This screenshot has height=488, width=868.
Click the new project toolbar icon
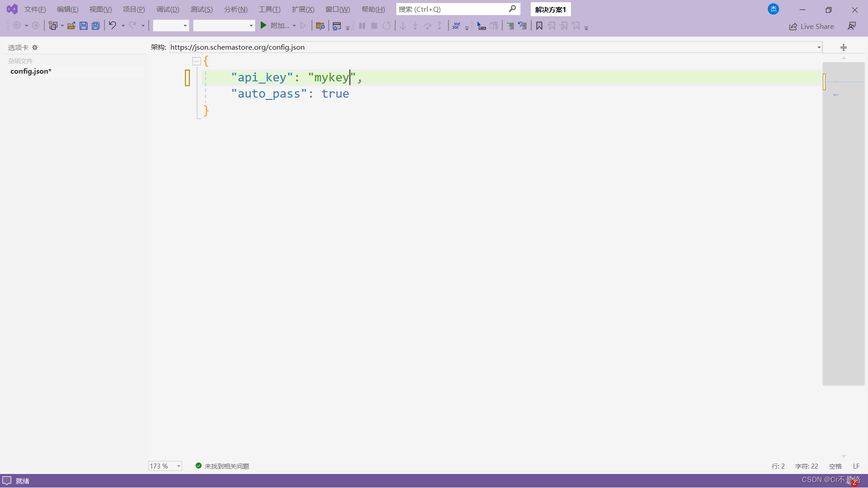[x=53, y=26]
